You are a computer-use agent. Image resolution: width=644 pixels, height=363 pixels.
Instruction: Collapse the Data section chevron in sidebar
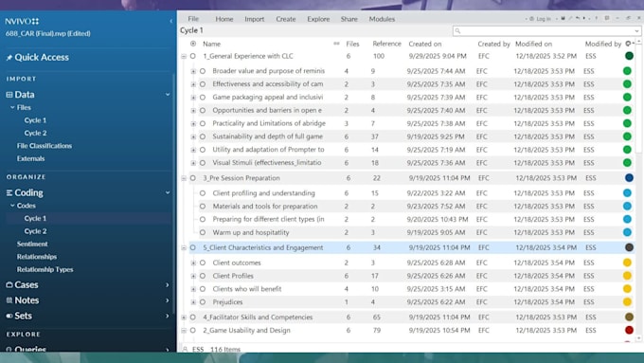[168, 95]
